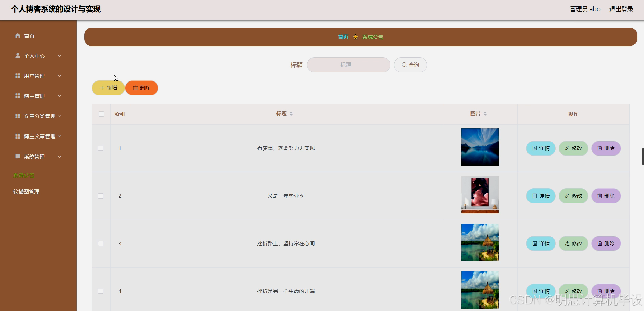Expand the 文章分类管理 chevron
Viewport: 644px width, 311px height.
click(x=59, y=116)
